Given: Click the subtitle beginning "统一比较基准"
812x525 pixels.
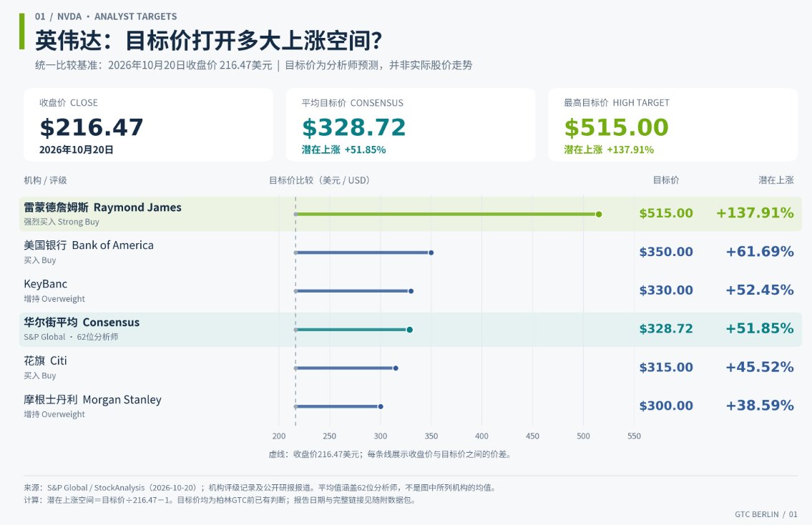Looking at the screenshot, I should coord(254,65).
